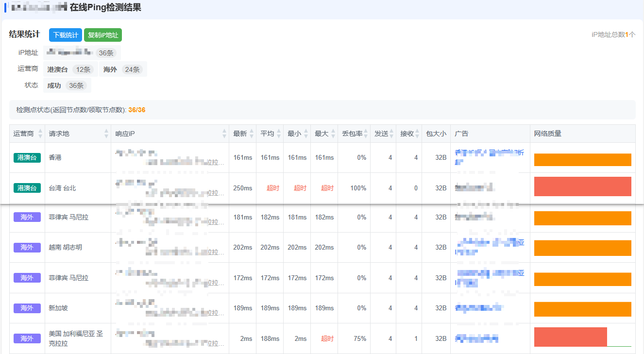The height and width of the screenshot is (354, 644).
Task: Click the 36/36 node count
Action: pyautogui.click(x=137, y=110)
